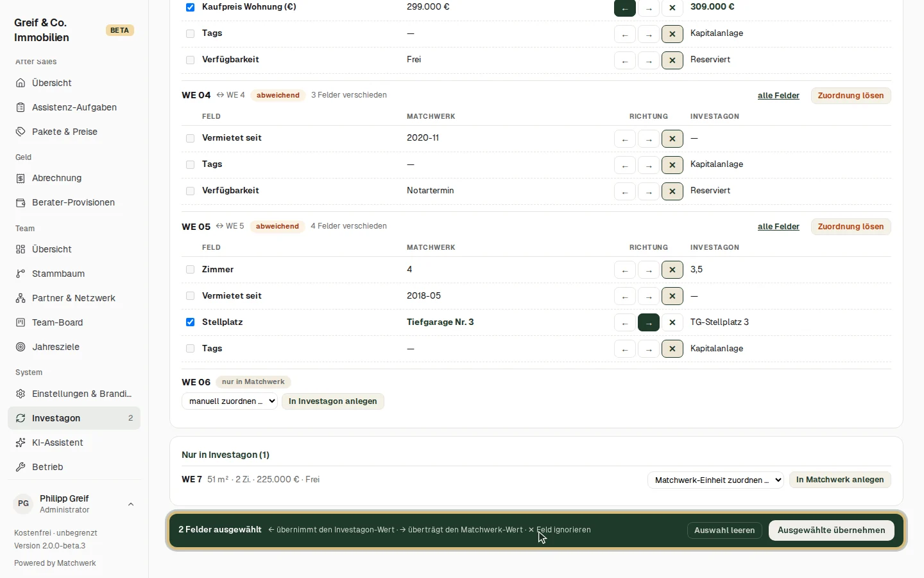Click the 'Tiefgarage Nr. 3' Matchwerk value
This screenshot has width=924, height=578.
440,322
